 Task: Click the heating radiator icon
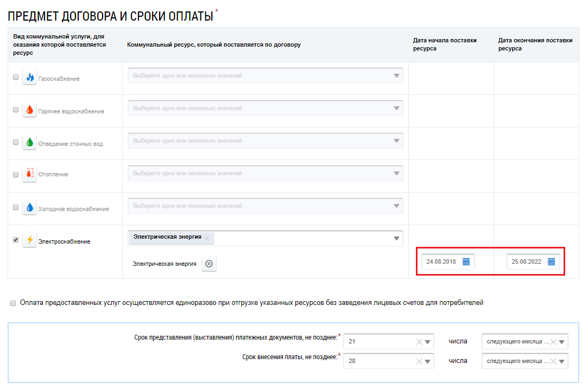(x=29, y=174)
